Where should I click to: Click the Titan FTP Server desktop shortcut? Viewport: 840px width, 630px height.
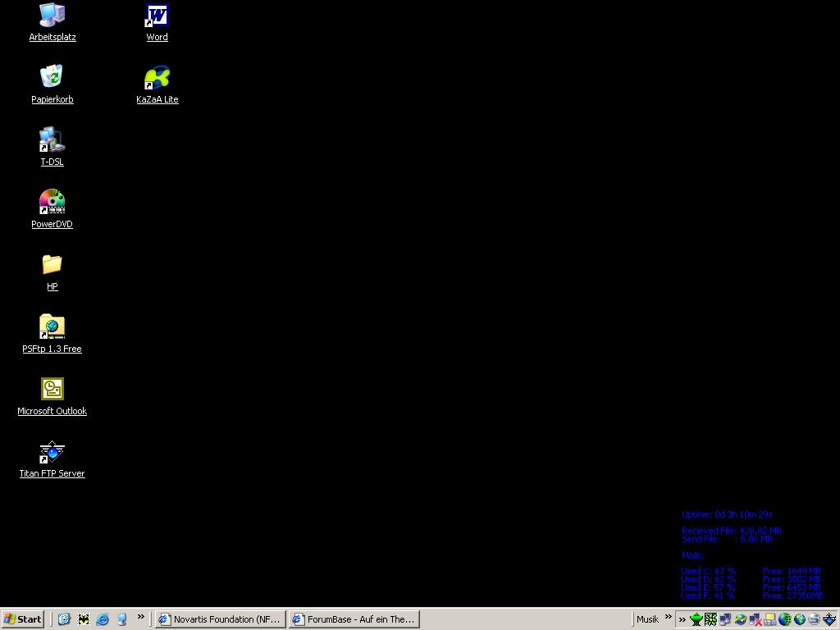click(52, 459)
